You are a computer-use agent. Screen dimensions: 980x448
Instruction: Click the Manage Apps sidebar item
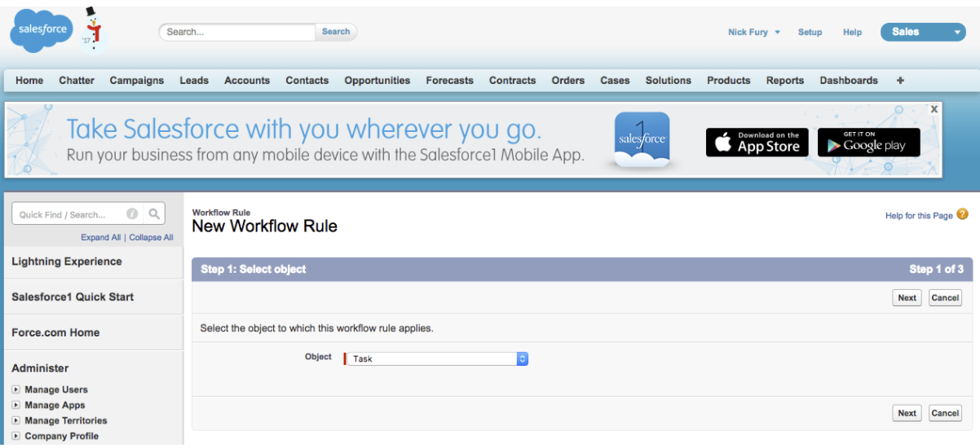pos(55,405)
